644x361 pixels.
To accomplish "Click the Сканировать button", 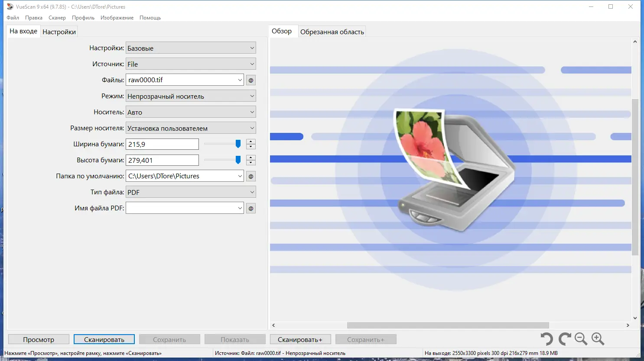I will 104,339.
